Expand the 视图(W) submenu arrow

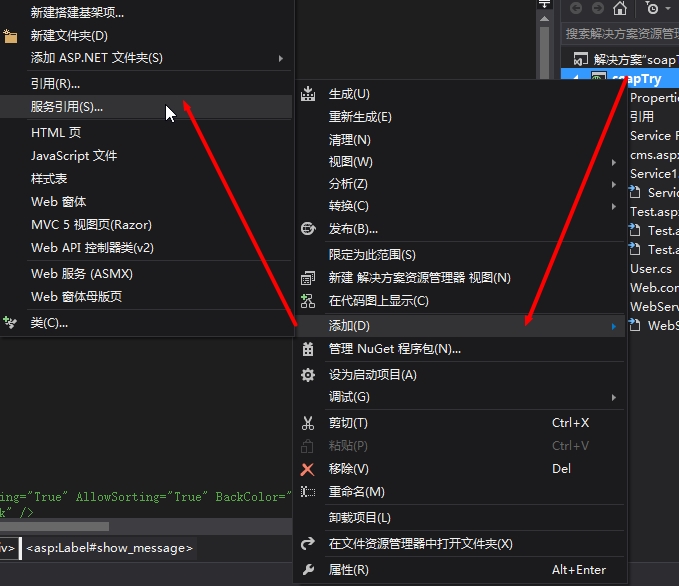[x=614, y=162]
